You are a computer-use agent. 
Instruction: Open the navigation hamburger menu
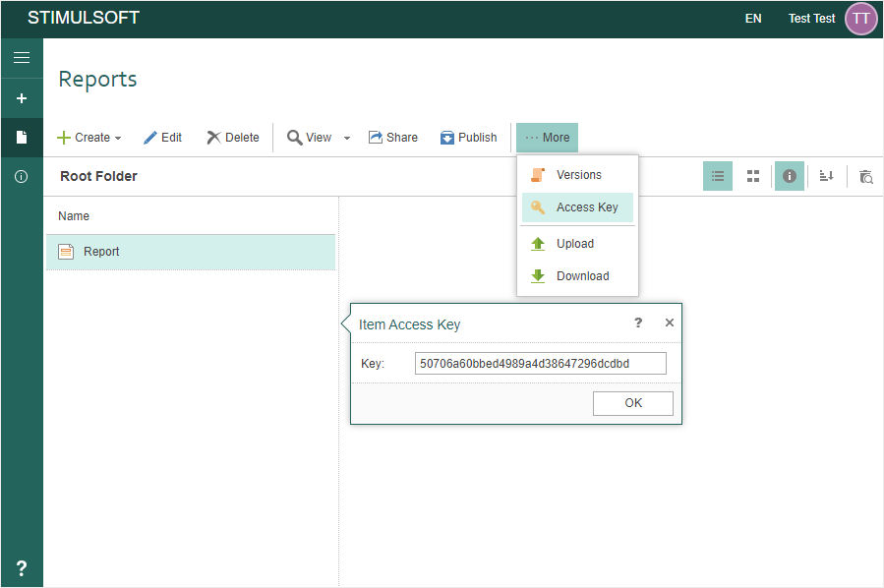[x=22, y=57]
